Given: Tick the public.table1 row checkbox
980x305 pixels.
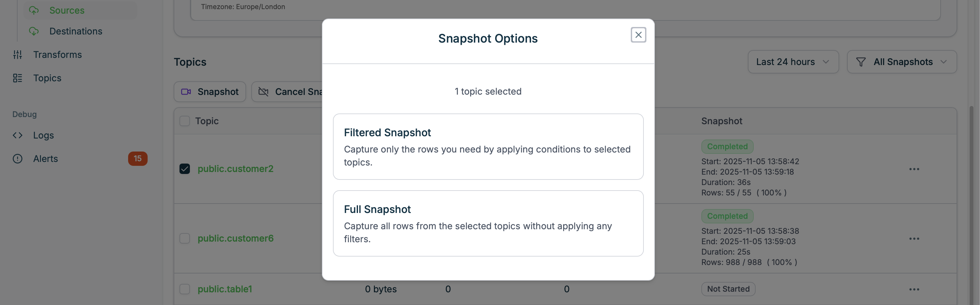Looking at the screenshot, I should pyautogui.click(x=184, y=289).
